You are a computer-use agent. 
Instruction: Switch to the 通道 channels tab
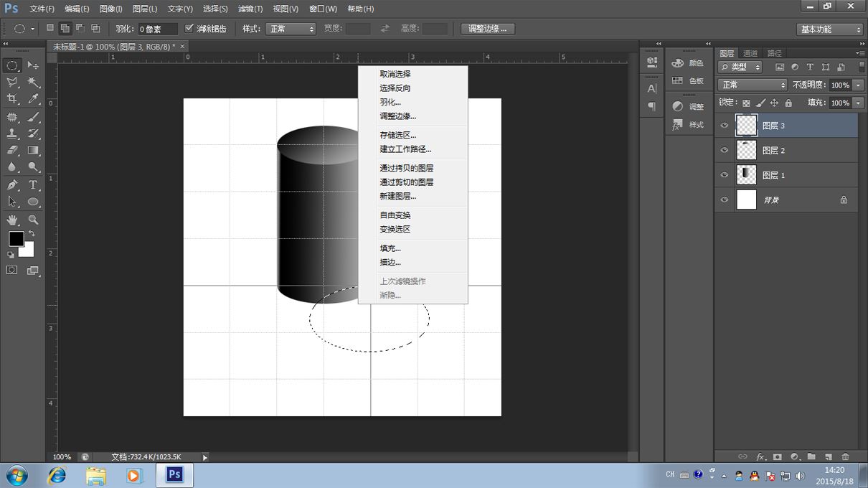tap(750, 53)
